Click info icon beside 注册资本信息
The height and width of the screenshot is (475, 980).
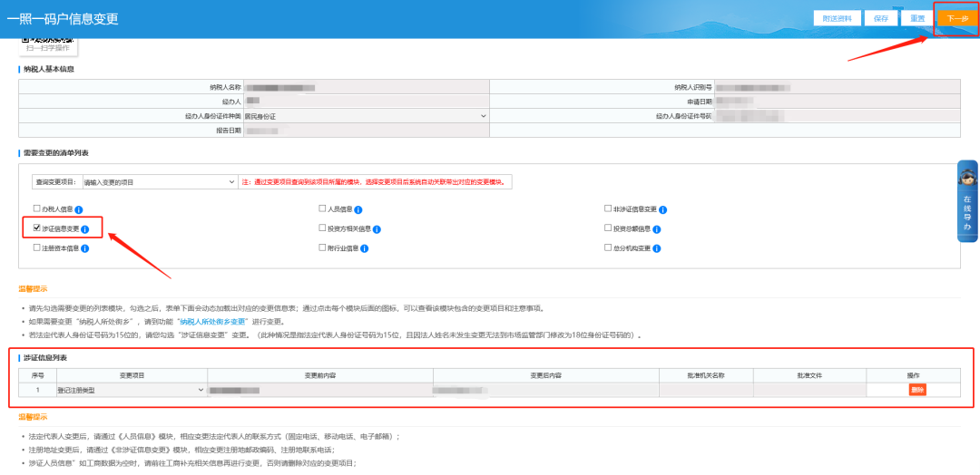click(84, 248)
